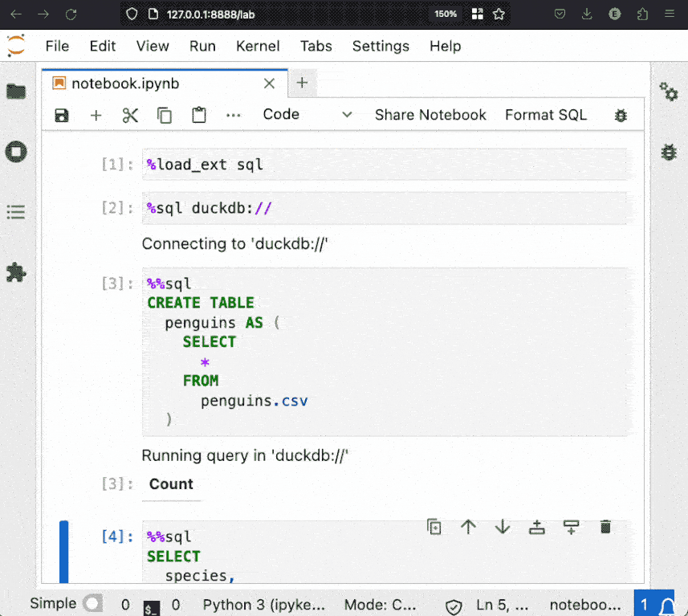Open the File menu
This screenshot has width=688, height=616.
(57, 46)
